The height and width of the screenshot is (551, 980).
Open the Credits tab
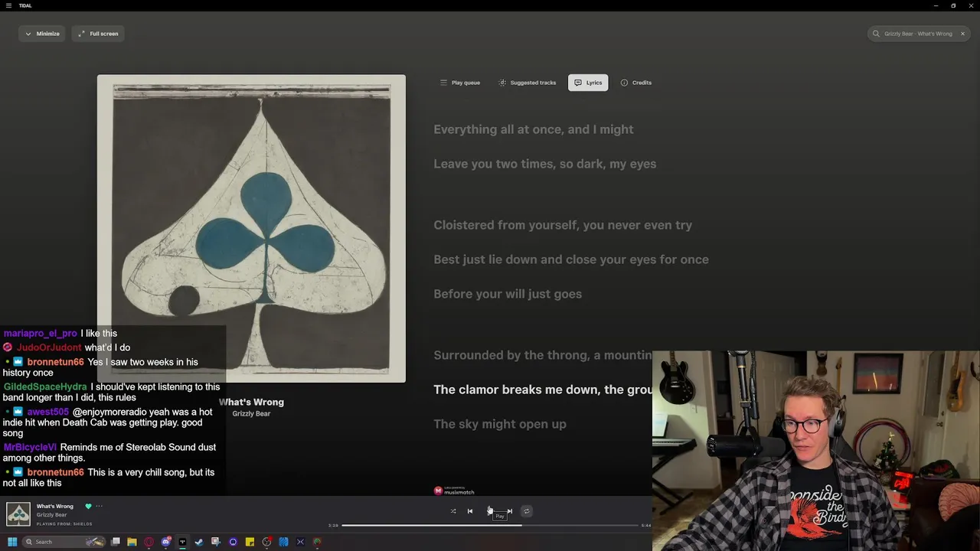[636, 83]
